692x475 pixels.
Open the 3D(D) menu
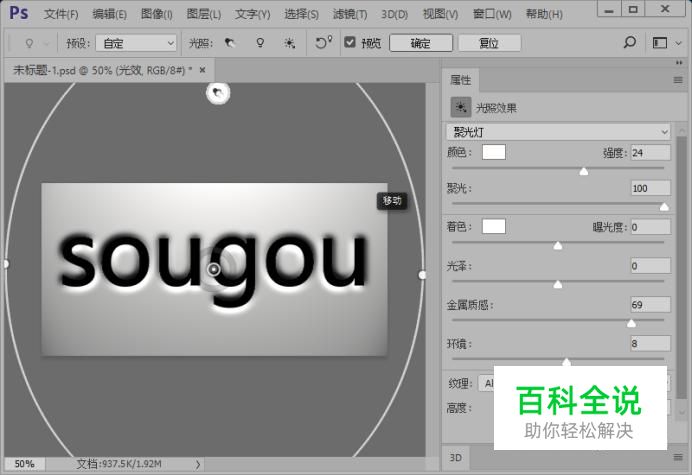(x=394, y=14)
